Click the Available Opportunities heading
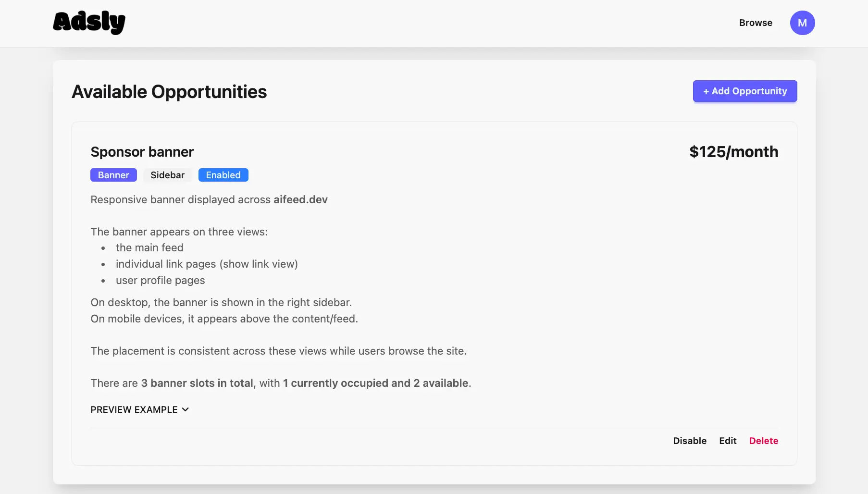The width and height of the screenshot is (868, 494). [x=169, y=92]
